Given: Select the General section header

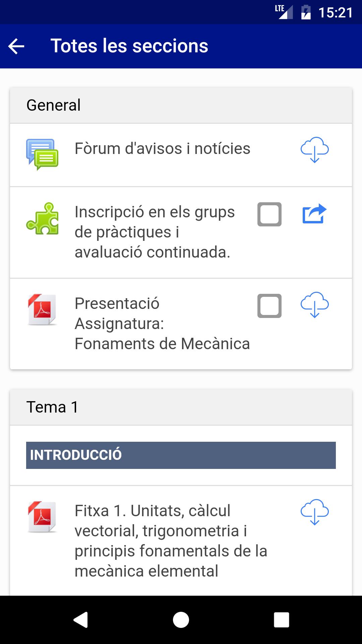Looking at the screenshot, I should tap(181, 105).
